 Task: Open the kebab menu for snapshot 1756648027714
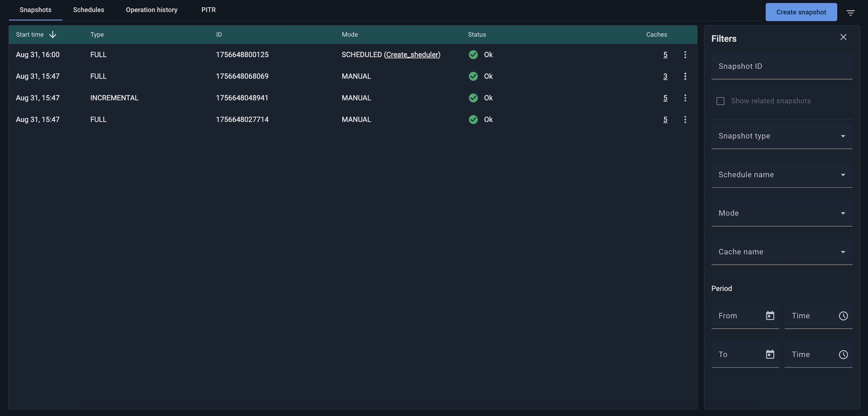(x=686, y=119)
